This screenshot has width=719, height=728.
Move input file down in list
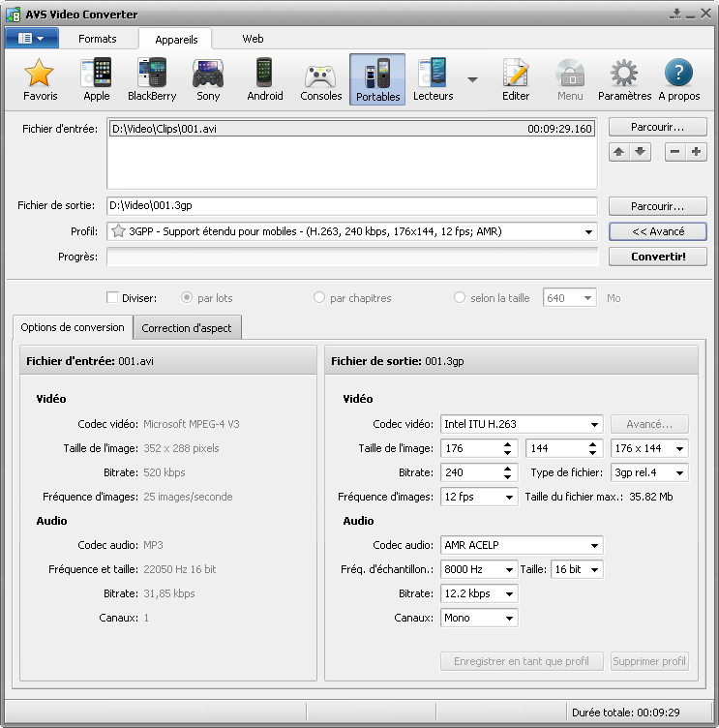coord(640,152)
